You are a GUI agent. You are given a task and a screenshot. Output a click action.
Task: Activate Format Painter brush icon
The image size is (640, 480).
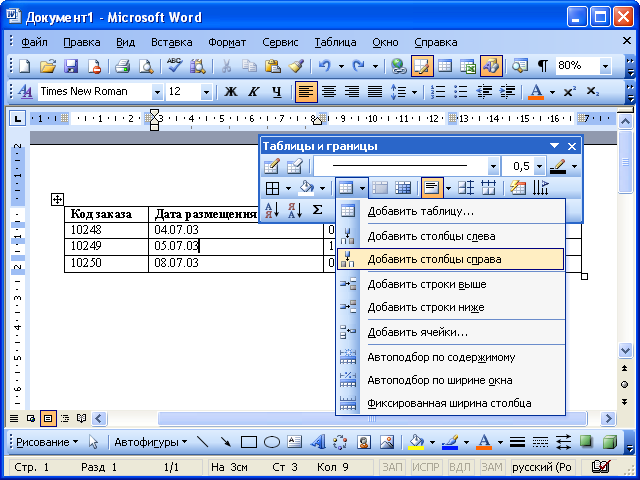point(296,66)
